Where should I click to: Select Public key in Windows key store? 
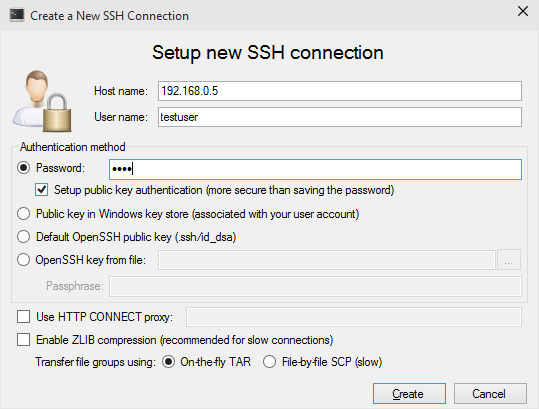23,214
